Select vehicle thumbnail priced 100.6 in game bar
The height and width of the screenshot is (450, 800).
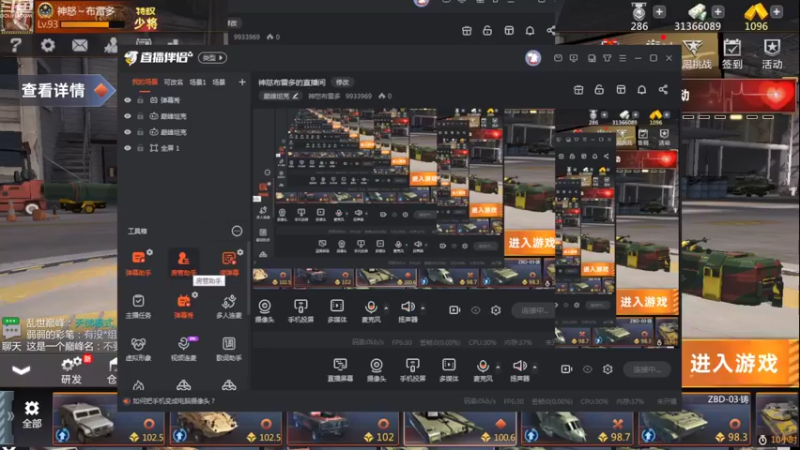point(461,418)
